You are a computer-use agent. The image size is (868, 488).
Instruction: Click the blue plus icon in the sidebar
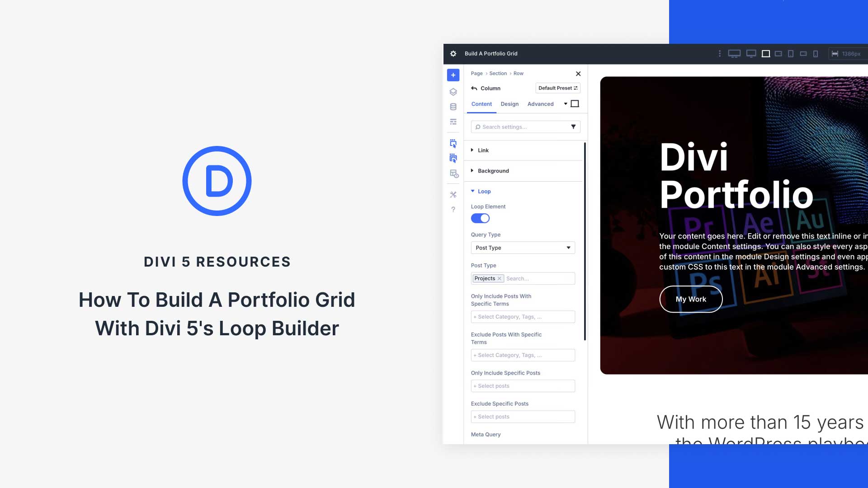click(x=453, y=75)
